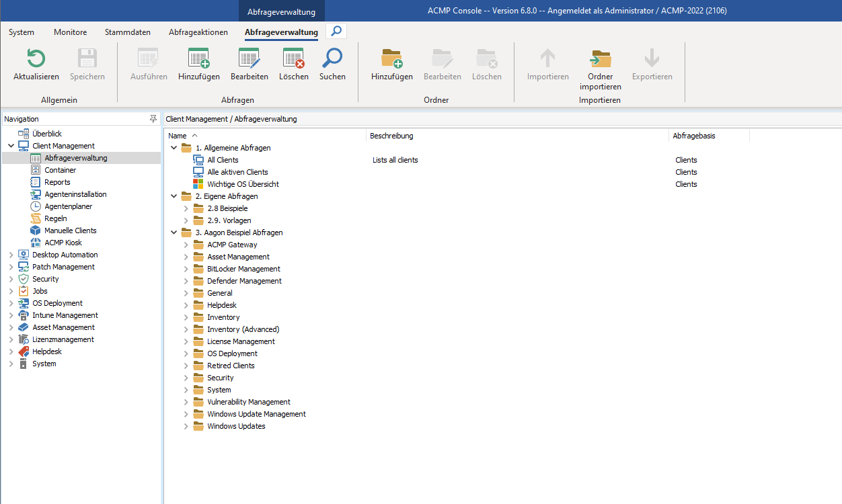
Task: Pin the Navigation panel with pushpin icon
Action: tap(153, 119)
